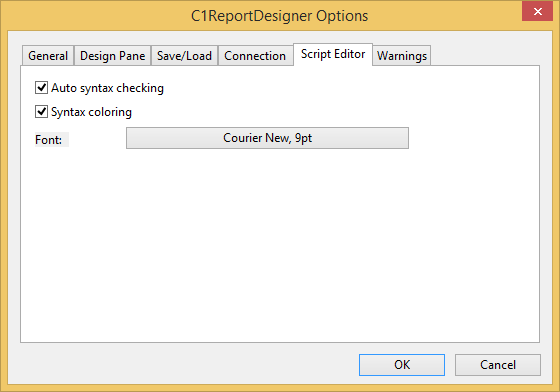Select the Save/Load tab
This screenshot has width=560, height=392.
click(184, 56)
